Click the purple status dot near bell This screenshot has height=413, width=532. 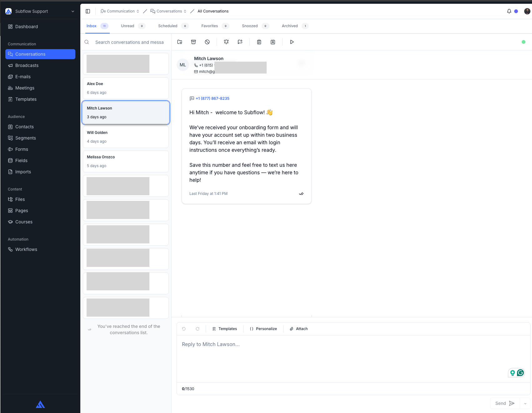[x=516, y=11]
